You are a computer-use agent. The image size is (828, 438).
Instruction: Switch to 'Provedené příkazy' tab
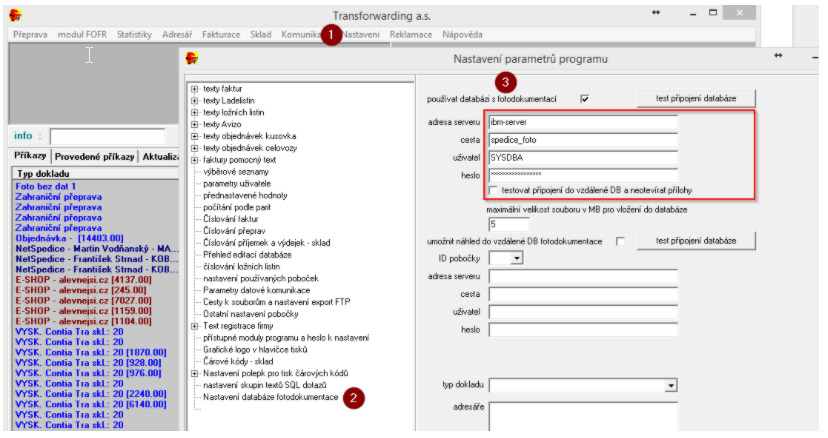94,157
